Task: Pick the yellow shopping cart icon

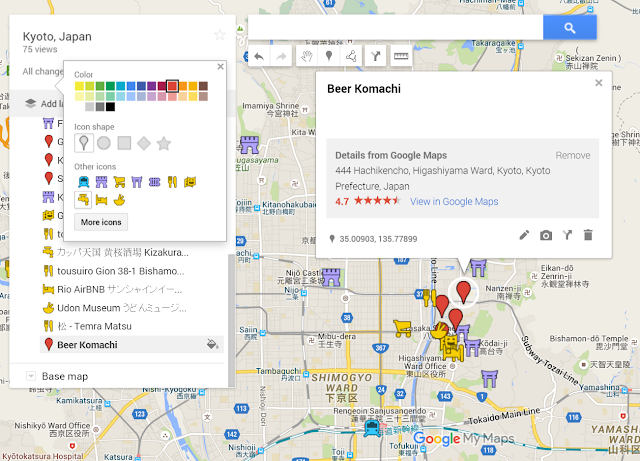Action: click(x=119, y=182)
